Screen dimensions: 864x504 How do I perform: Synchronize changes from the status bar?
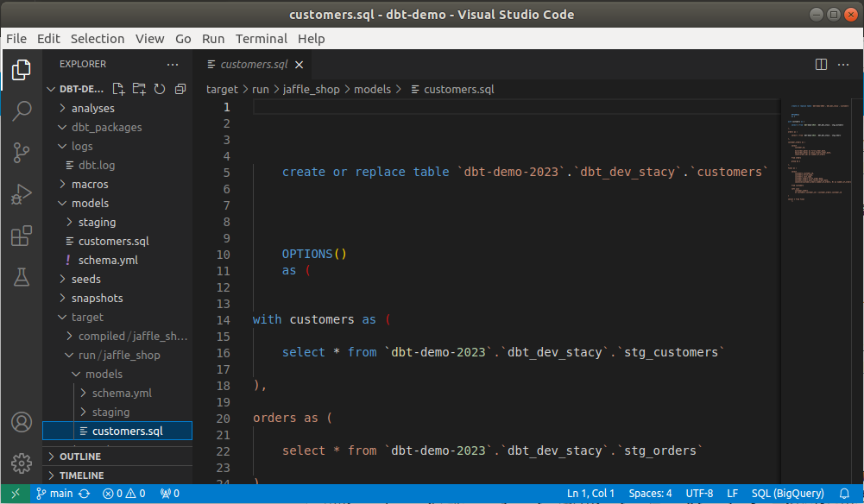[x=85, y=494]
